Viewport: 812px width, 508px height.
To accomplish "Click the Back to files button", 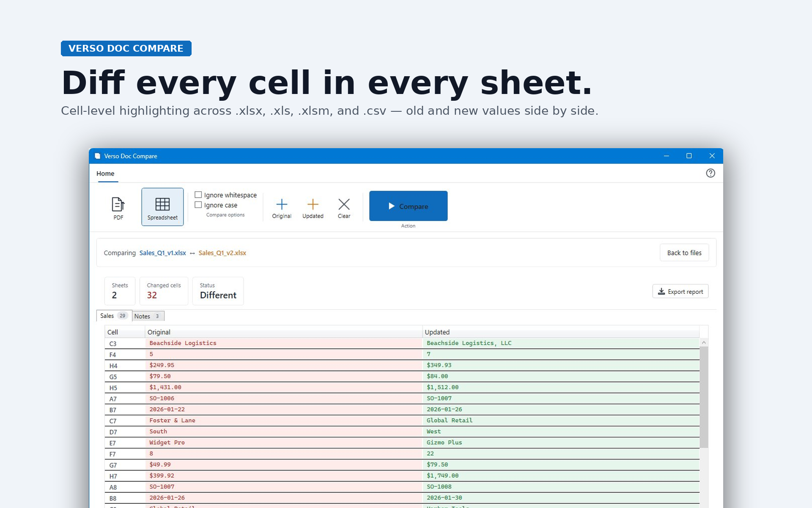I will click(684, 253).
